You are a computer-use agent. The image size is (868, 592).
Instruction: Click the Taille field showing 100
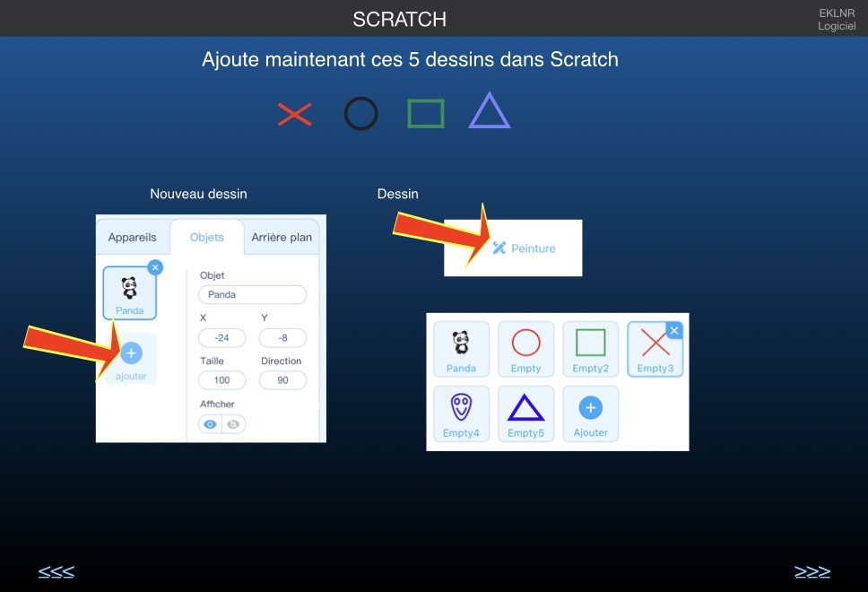click(x=222, y=380)
